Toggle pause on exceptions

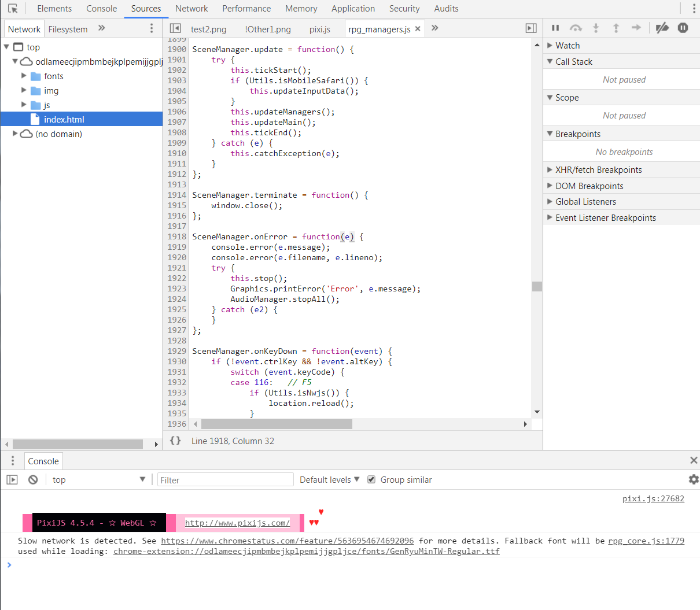tap(683, 28)
